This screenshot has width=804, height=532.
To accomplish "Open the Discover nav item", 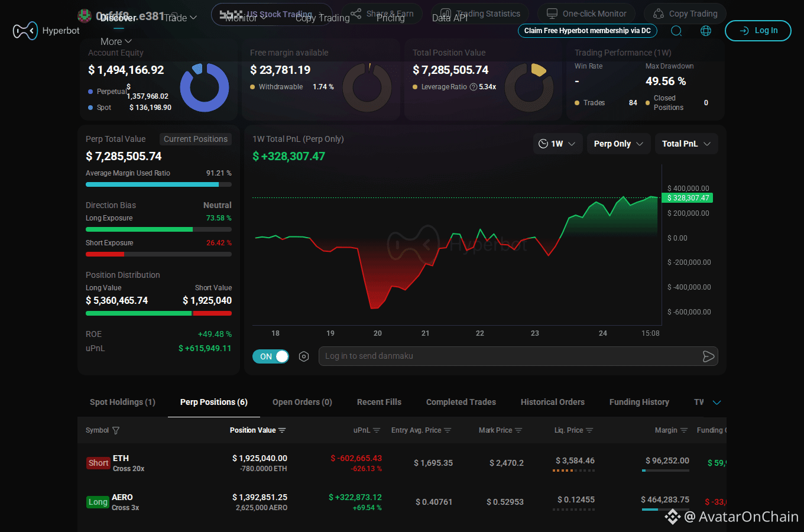I will [118, 18].
